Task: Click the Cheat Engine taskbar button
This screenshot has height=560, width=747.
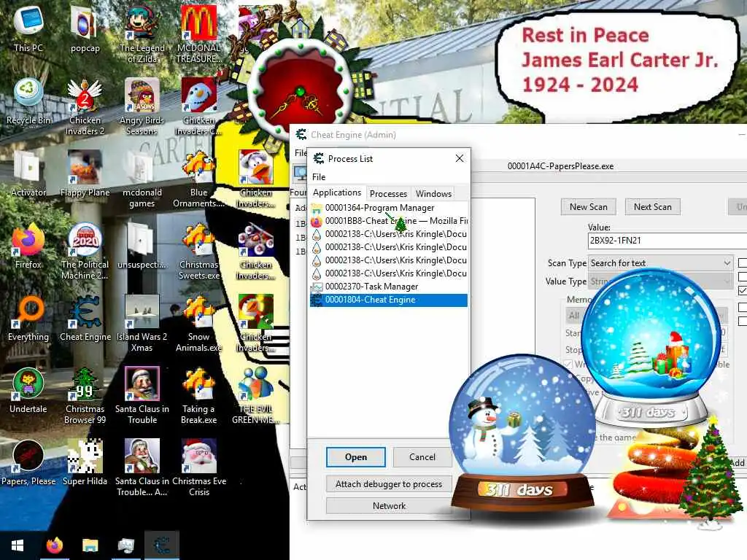Action: click(x=162, y=545)
